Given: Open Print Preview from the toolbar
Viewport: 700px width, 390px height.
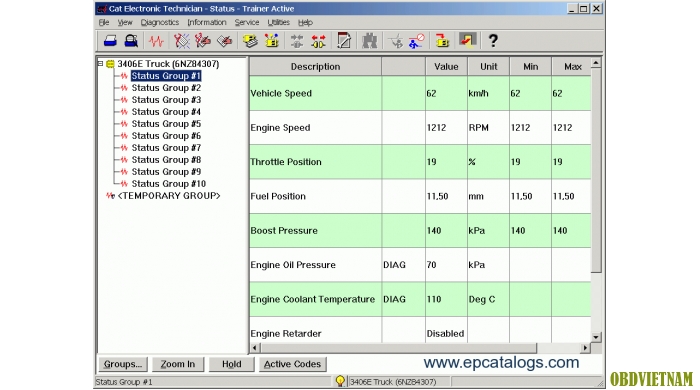Looking at the screenshot, I should [131, 41].
